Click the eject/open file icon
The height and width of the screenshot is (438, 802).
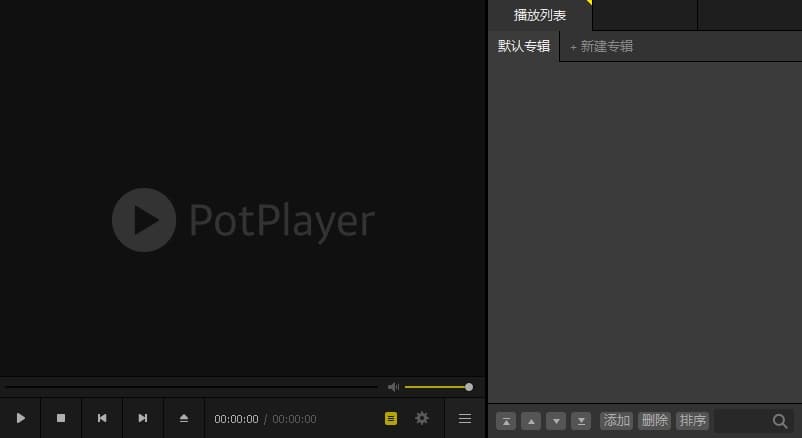coord(184,418)
